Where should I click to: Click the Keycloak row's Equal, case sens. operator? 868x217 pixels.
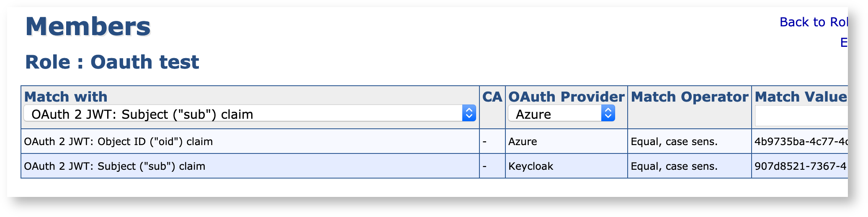(674, 166)
